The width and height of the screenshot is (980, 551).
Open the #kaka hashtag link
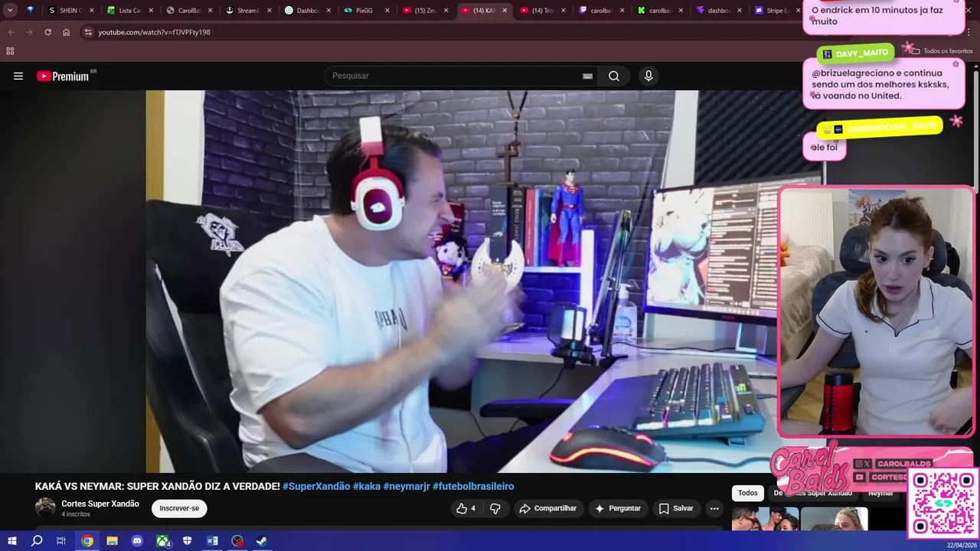click(x=367, y=486)
